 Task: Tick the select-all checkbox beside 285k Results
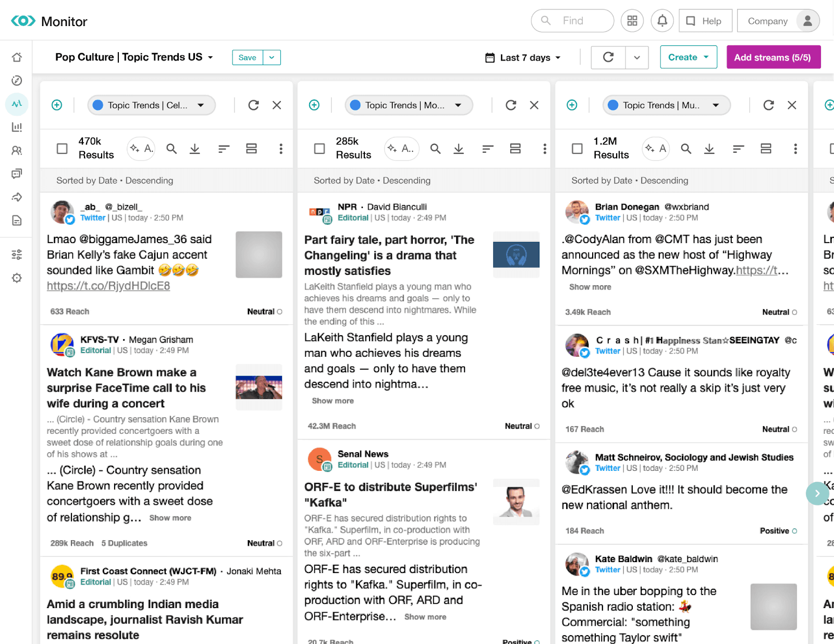coord(320,149)
